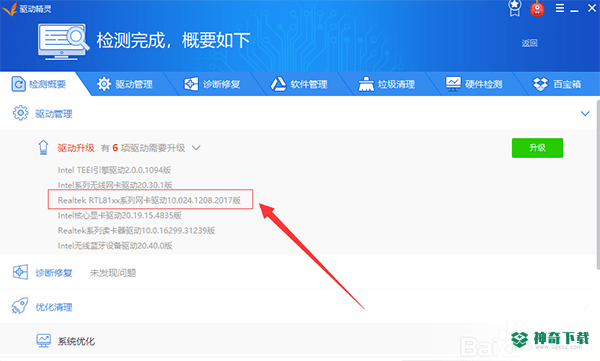The image size is (600, 361).
Task: Switch to the 硬件检测 tab
Action: click(x=474, y=84)
